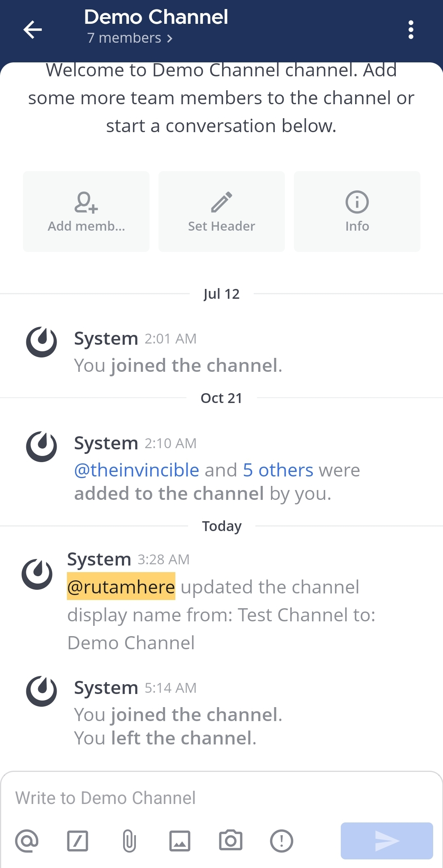Image resolution: width=443 pixels, height=868 pixels.
Task: Tap the Demo Channel title
Action: click(x=156, y=17)
